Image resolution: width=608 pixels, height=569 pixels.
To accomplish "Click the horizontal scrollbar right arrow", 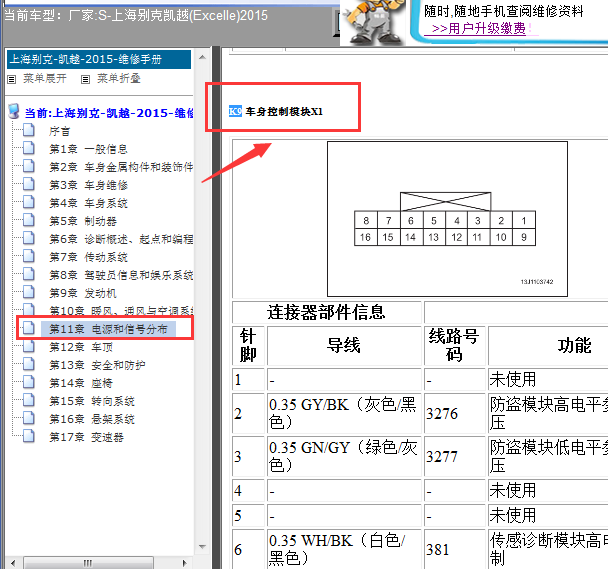I will pyautogui.click(x=185, y=563).
